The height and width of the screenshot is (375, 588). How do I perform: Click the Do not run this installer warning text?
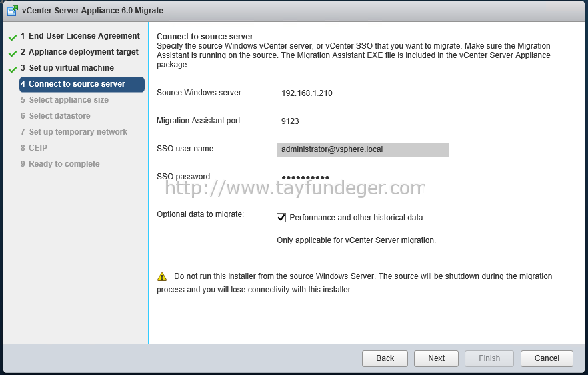[355, 283]
